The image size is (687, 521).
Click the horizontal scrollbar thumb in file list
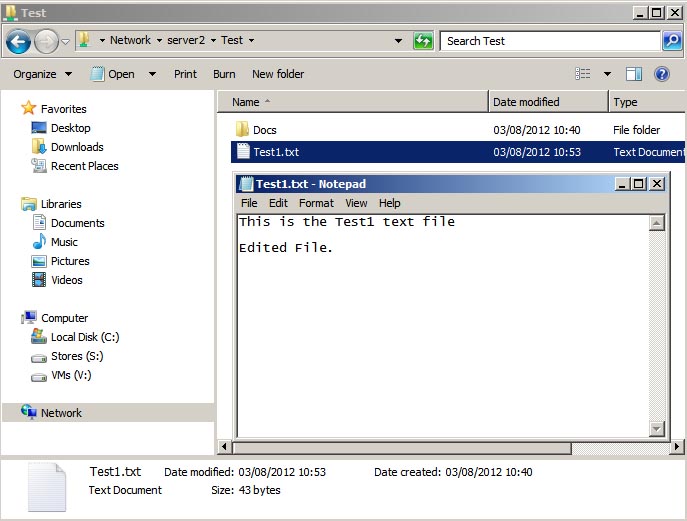[402, 447]
